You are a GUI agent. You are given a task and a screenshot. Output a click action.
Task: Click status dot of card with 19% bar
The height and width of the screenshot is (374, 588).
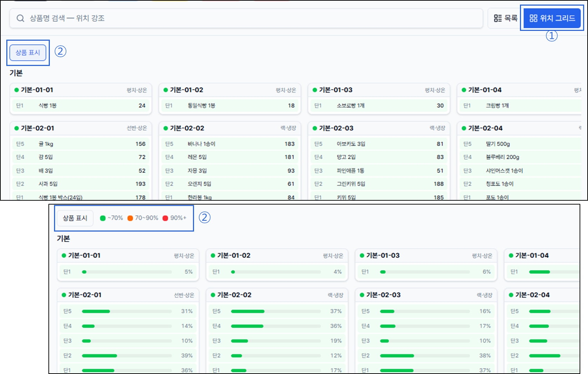click(x=213, y=295)
